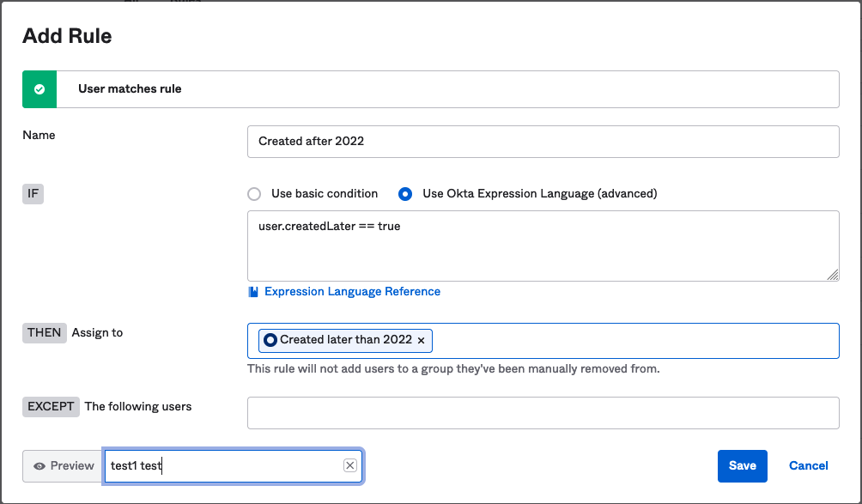Click inside the expression text area

tap(543, 249)
